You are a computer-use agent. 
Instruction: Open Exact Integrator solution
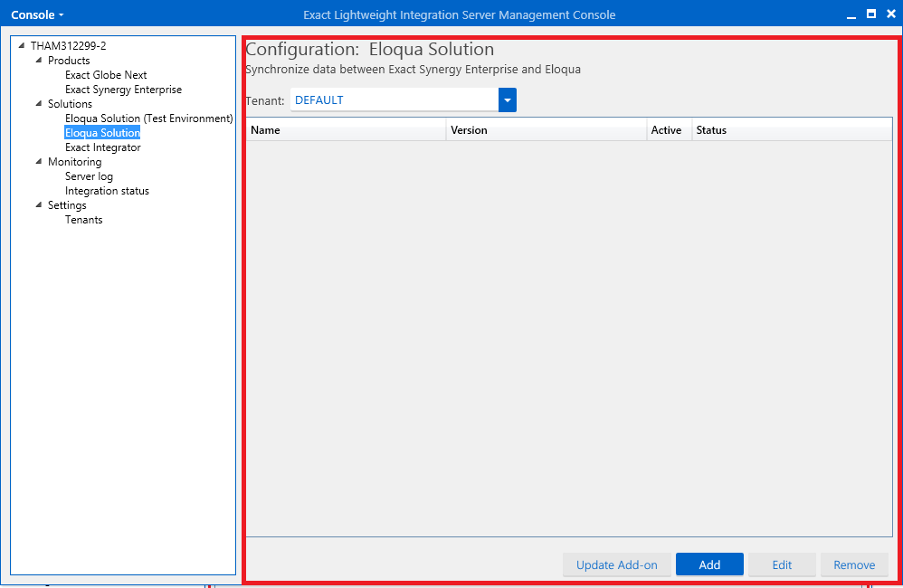coord(103,147)
